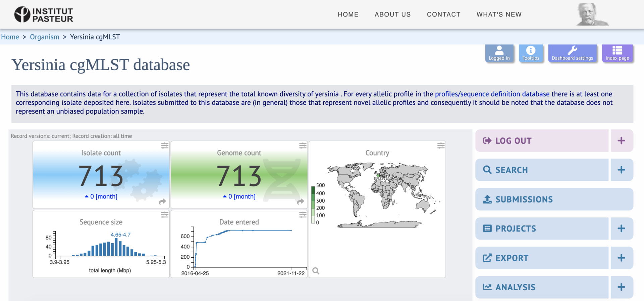This screenshot has width=644, height=301.
Task: Follow the profiles/sequence definition database link
Action: [492, 94]
